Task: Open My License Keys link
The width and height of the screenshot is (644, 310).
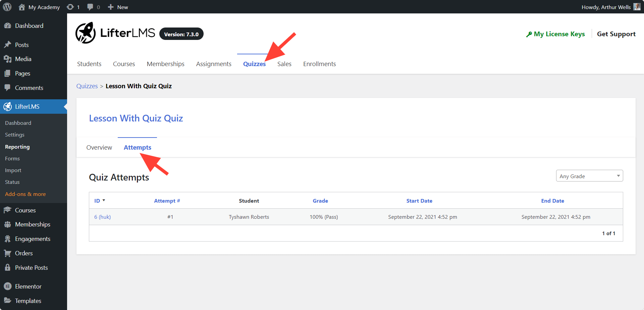Action: click(559, 34)
